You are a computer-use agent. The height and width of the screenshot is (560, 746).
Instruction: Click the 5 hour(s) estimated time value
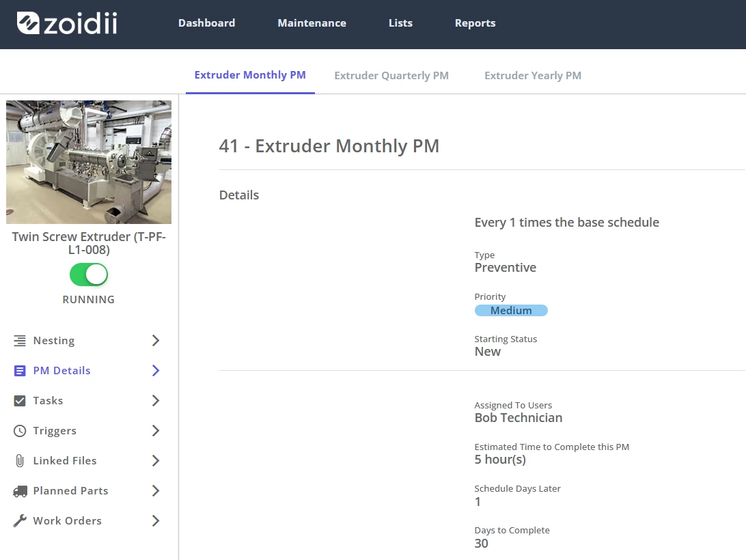coord(500,460)
